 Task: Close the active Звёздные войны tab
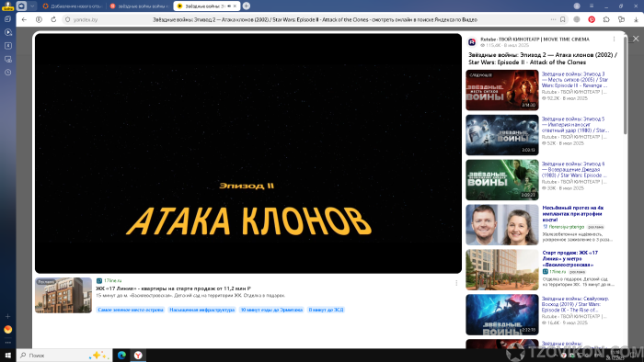pos(235,6)
